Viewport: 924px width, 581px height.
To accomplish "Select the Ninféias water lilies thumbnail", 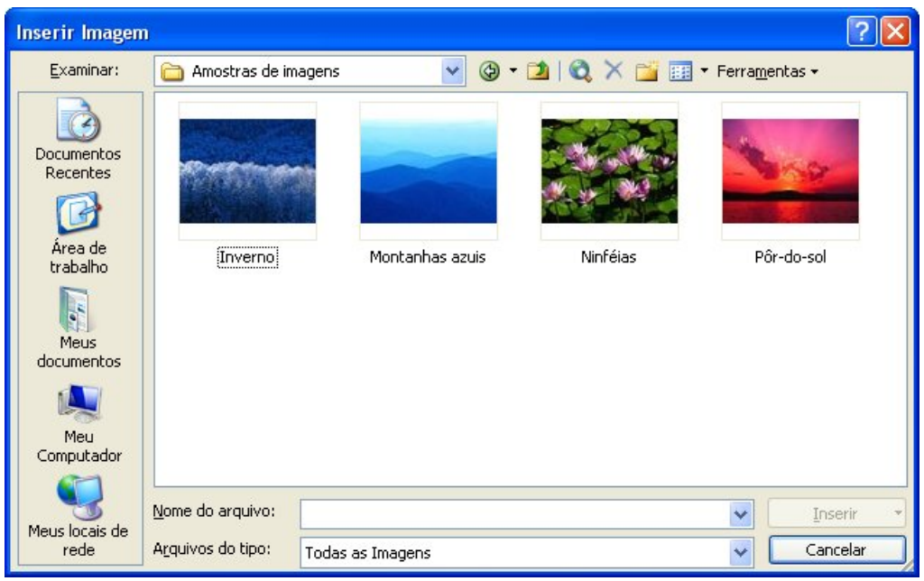I will [x=608, y=171].
